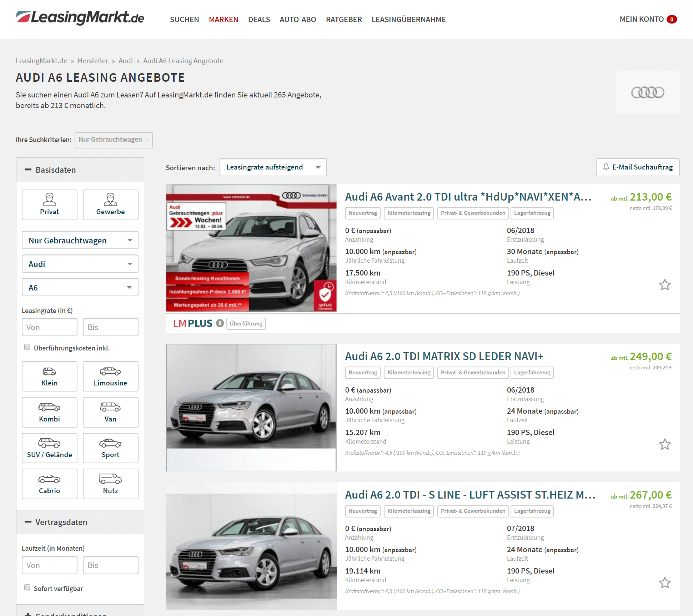
Task: Collapse the Basisdaten filter section
Action: (80, 170)
